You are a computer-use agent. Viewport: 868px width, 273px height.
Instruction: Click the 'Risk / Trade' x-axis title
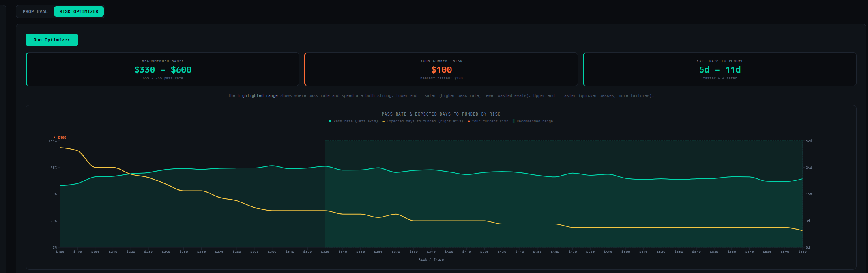click(x=431, y=260)
